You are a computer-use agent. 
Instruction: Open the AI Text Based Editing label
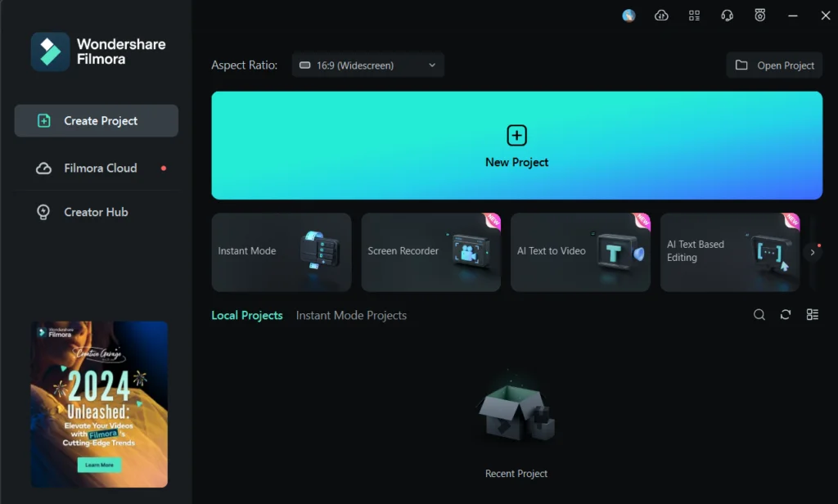tap(696, 250)
